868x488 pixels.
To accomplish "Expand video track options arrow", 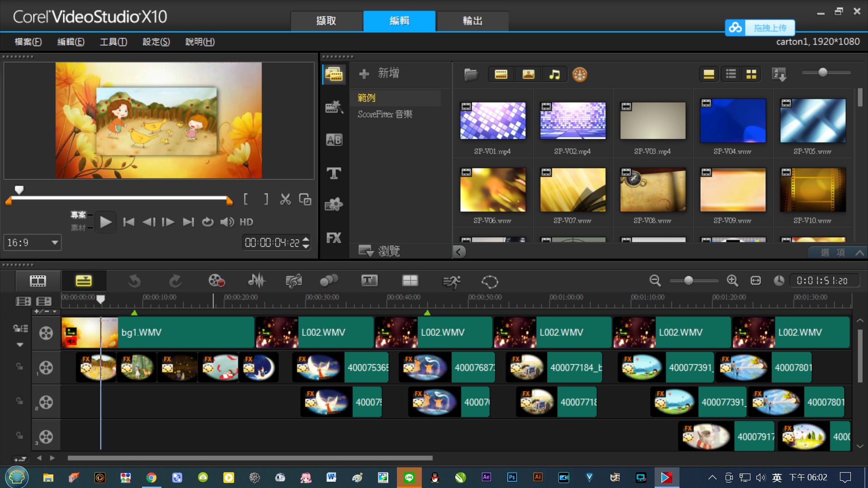I will (20, 345).
